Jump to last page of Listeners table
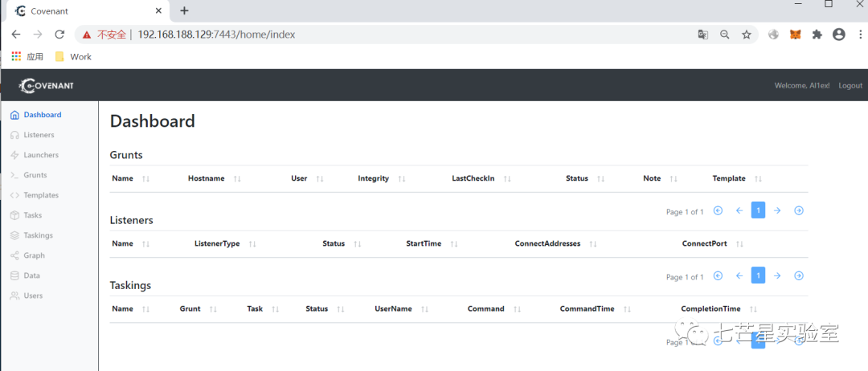 pos(799,276)
